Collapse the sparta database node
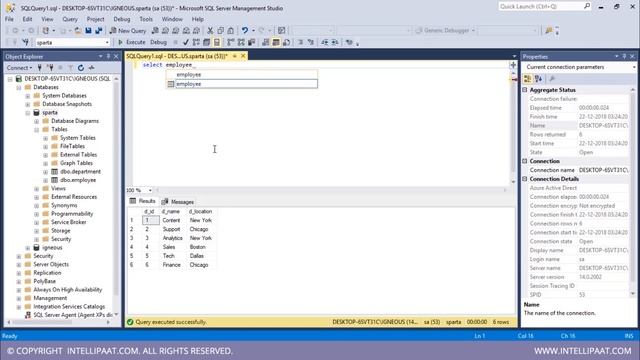This screenshot has width=640, height=360. [28, 113]
